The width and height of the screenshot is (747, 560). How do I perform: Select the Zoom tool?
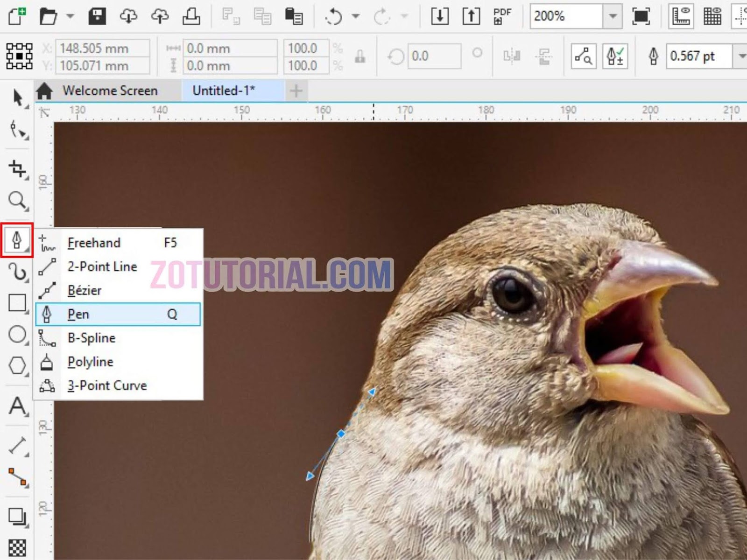pos(18,201)
